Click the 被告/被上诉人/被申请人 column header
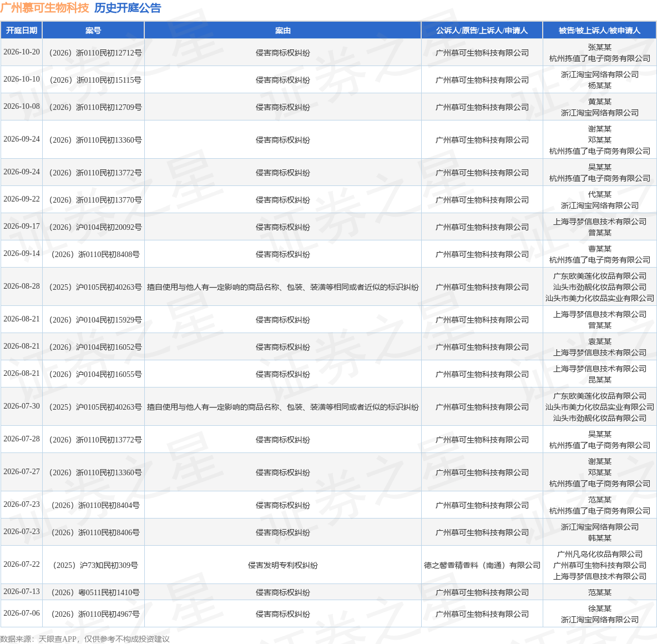 pyautogui.click(x=600, y=30)
